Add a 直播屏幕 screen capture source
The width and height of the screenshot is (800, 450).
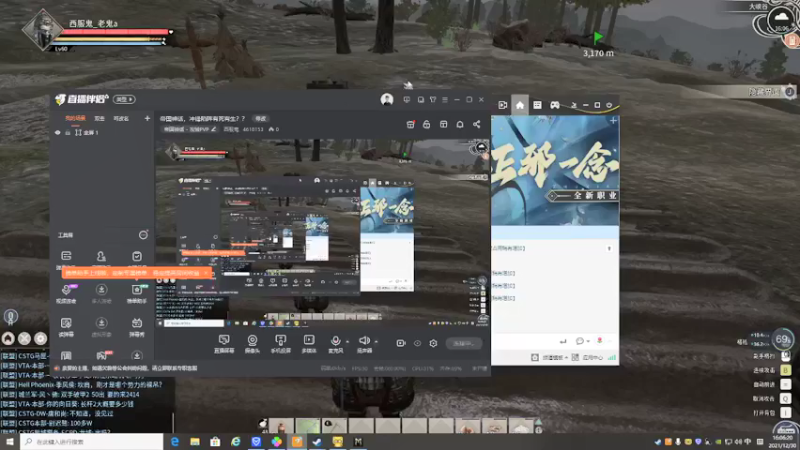tap(224, 344)
